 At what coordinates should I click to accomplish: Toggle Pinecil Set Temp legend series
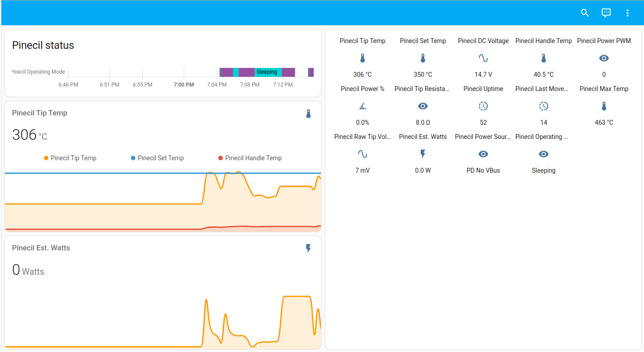pyautogui.click(x=157, y=158)
